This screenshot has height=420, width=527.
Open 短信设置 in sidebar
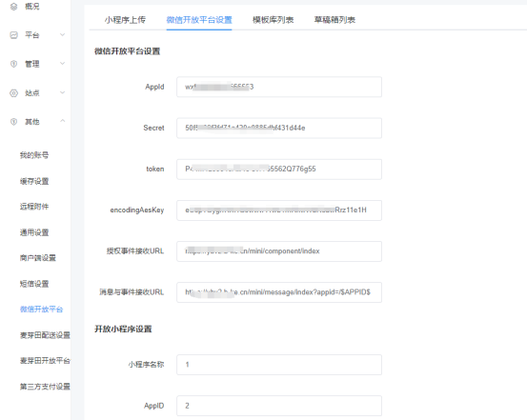[x=34, y=284]
